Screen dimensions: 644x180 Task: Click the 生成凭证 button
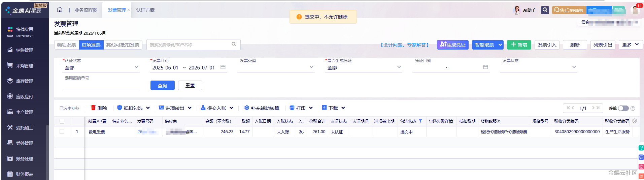(453, 44)
